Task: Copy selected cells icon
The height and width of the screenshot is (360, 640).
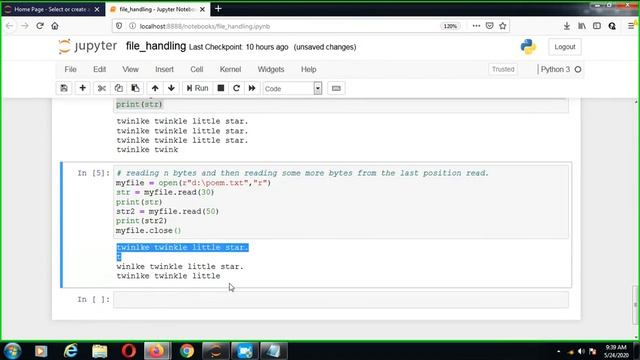Action: (118, 88)
